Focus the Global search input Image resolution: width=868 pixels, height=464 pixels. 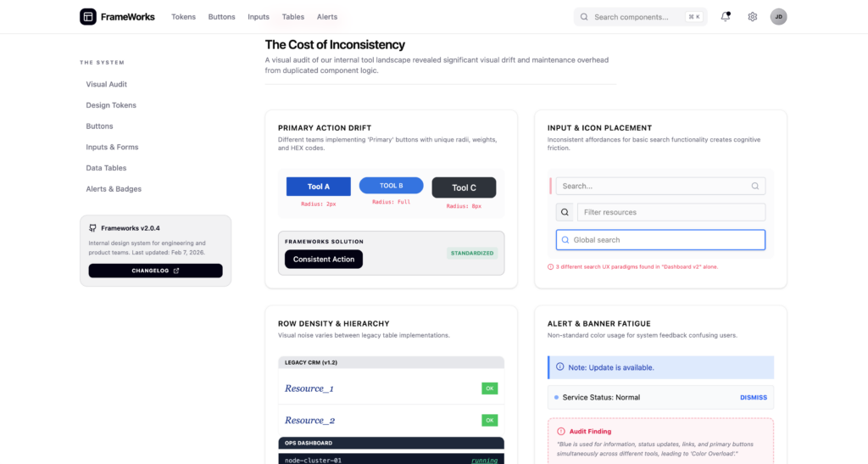(665, 240)
